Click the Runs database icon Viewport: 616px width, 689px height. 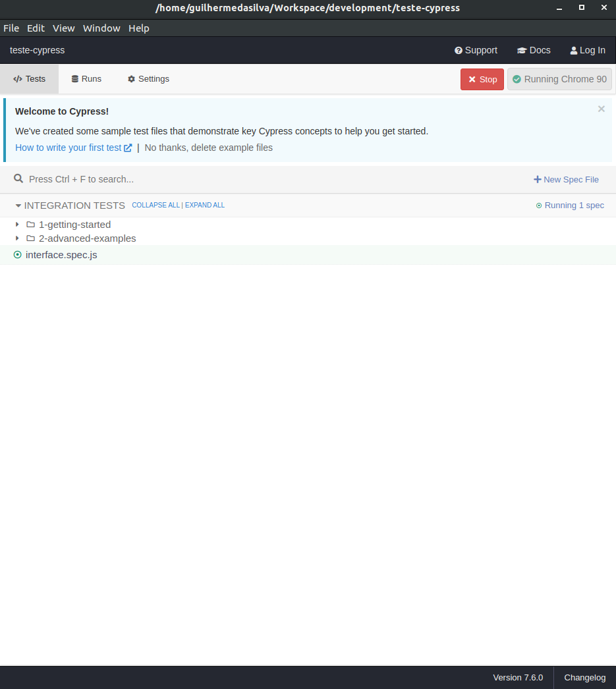[x=75, y=79]
